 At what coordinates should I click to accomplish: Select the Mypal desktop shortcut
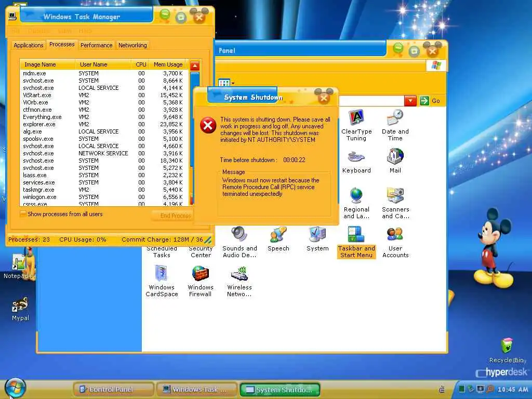point(20,309)
